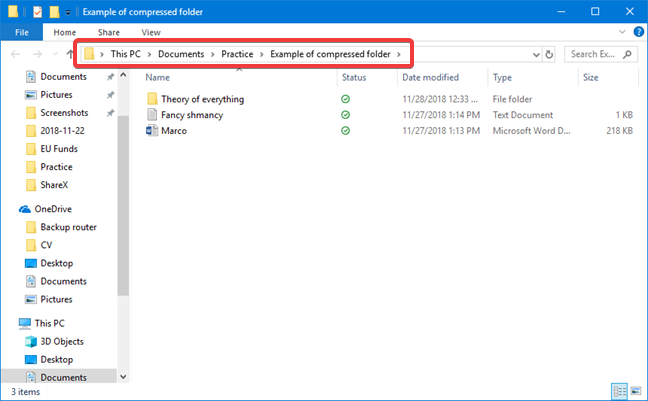Viewport: 648px width, 401px height.
Task: Click the 218 KB size cell
Action: pos(619,131)
